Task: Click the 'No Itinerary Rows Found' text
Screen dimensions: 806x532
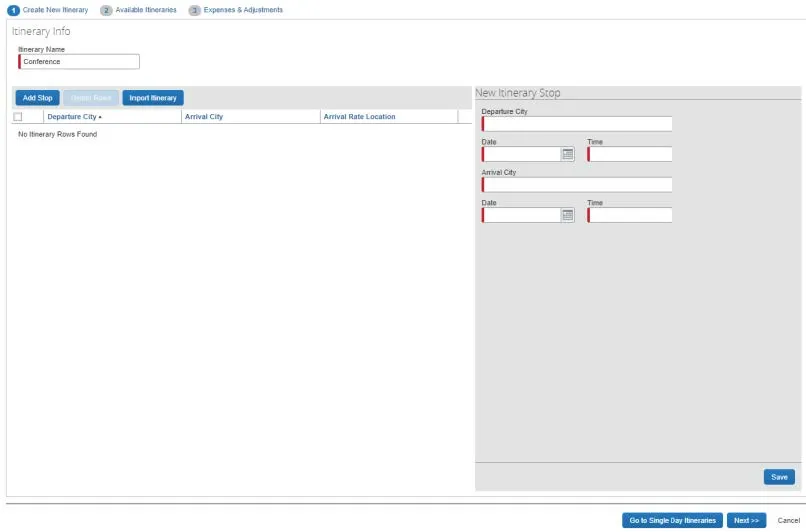Action: pyautogui.click(x=58, y=134)
